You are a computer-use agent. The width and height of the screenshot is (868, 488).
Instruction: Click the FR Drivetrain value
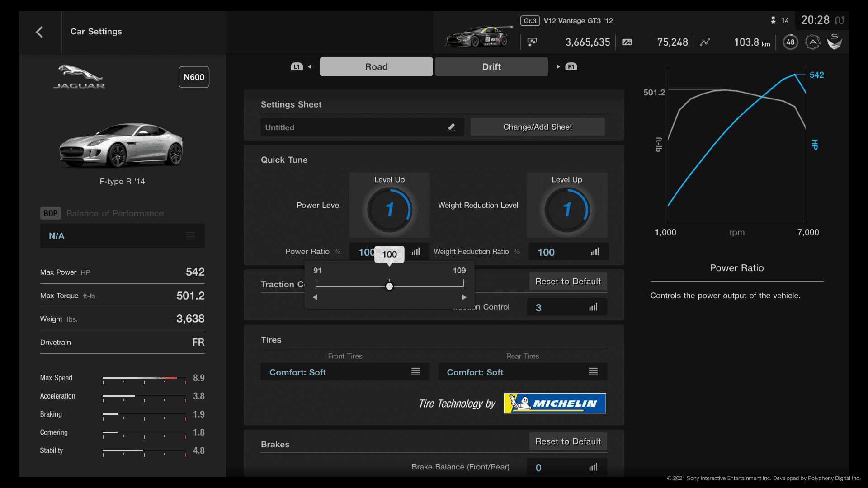point(198,343)
